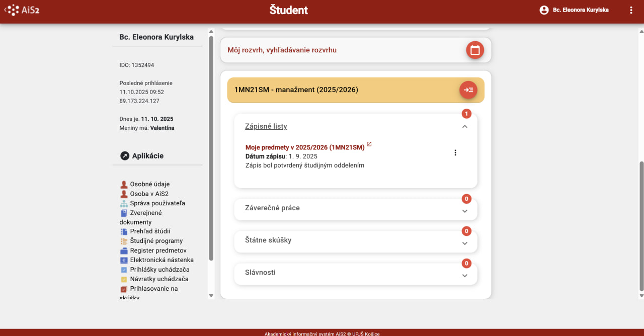Open three-dot options for Moje predmety entry
The image size is (644, 336).
coord(455,153)
